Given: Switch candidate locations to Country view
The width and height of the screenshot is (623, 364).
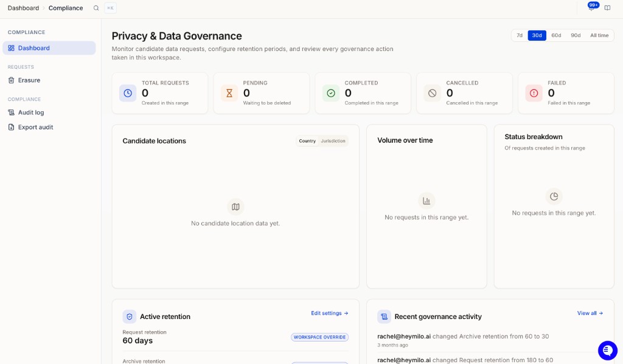Looking at the screenshot, I should coord(307,141).
